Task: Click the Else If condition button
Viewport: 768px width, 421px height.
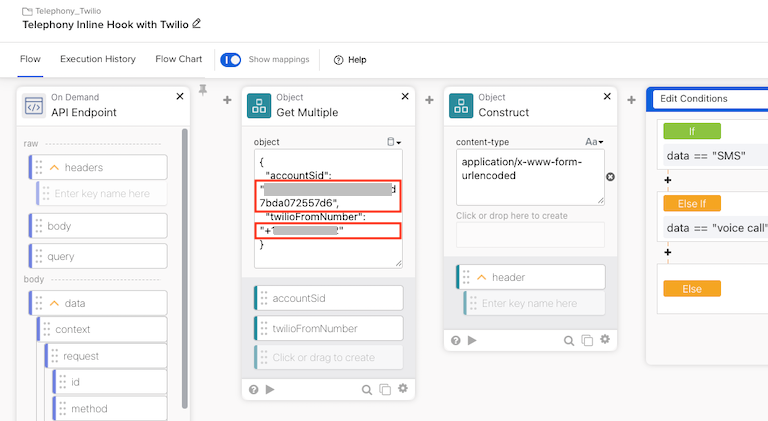Action: pyautogui.click(x=692, y=203)
